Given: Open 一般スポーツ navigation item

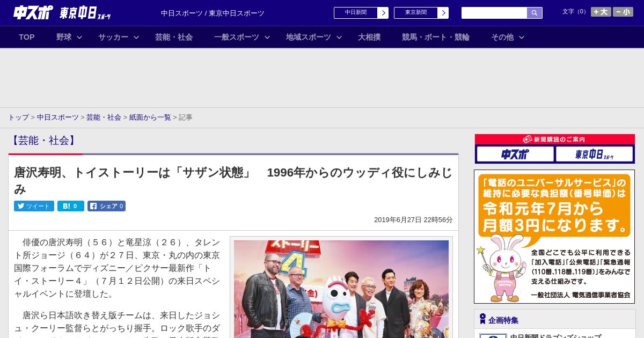Looking at the screenshot, I should click(237, 37).
